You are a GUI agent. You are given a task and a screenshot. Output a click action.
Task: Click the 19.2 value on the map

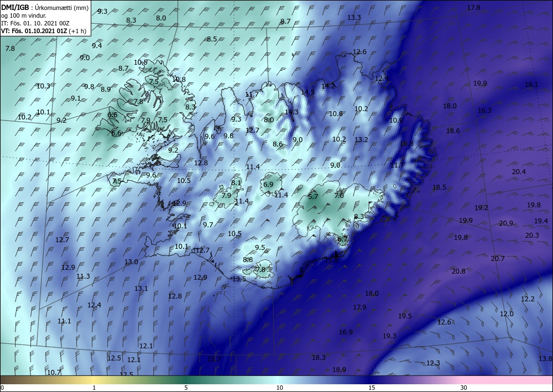[481, 208]
